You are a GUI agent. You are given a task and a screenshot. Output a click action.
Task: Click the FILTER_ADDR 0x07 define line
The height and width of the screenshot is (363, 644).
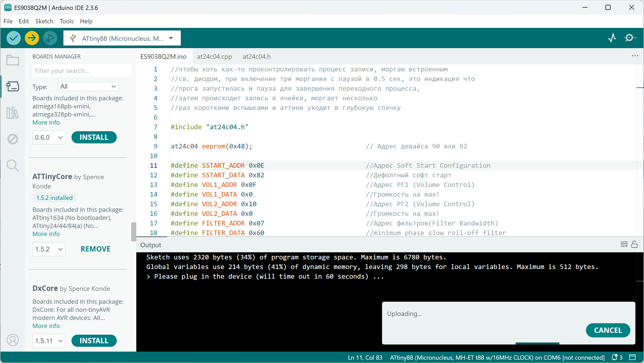click(217, 223)
